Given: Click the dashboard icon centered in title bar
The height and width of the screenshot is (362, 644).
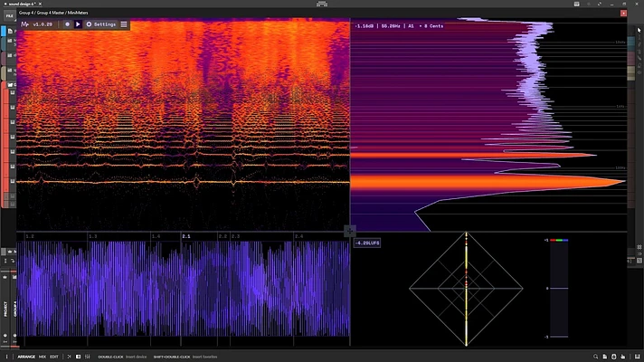Looking at the screenshot, I should coord(322,4).
